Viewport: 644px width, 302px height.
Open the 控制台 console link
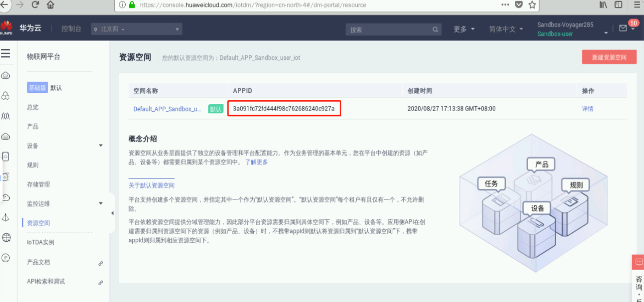click(71, 29)
